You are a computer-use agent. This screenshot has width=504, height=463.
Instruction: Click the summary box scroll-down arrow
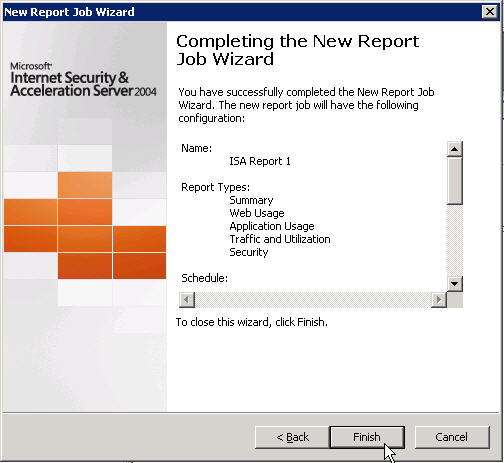pos(454,284)
